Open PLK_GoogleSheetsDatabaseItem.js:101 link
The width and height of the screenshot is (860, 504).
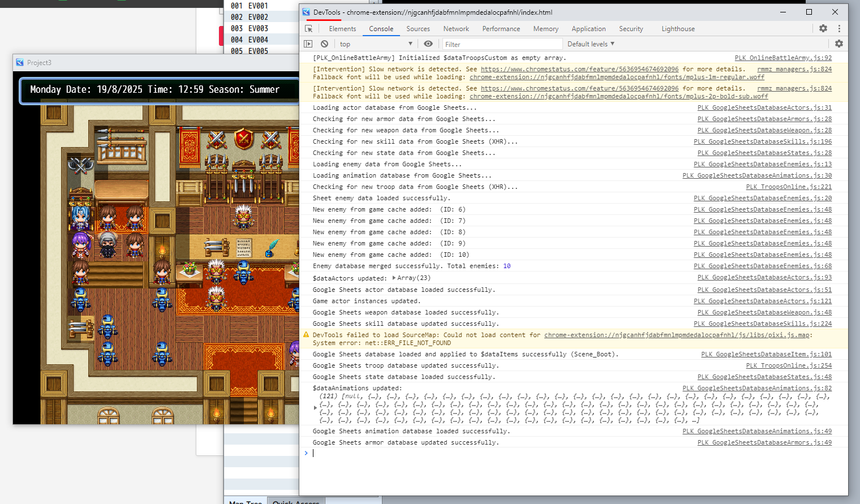coord(767,354)
